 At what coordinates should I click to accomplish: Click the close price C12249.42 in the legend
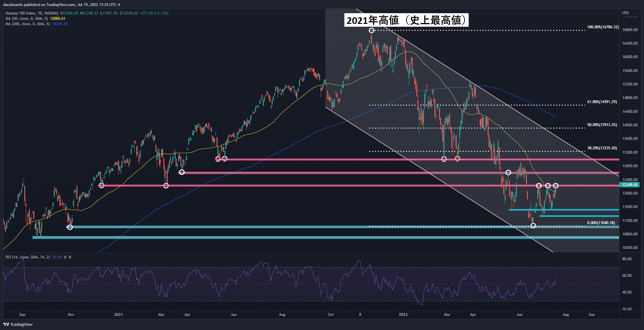128,13
